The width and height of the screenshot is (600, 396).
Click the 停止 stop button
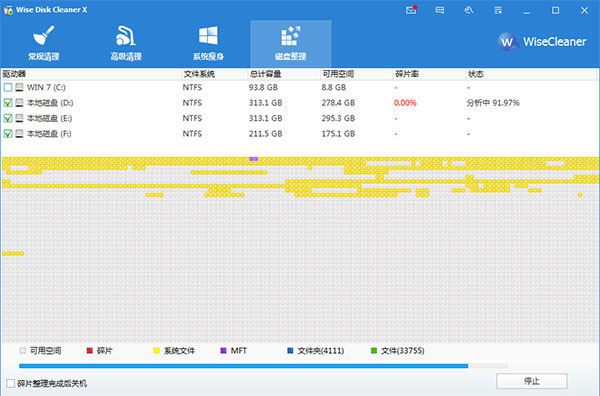point(532,381)
